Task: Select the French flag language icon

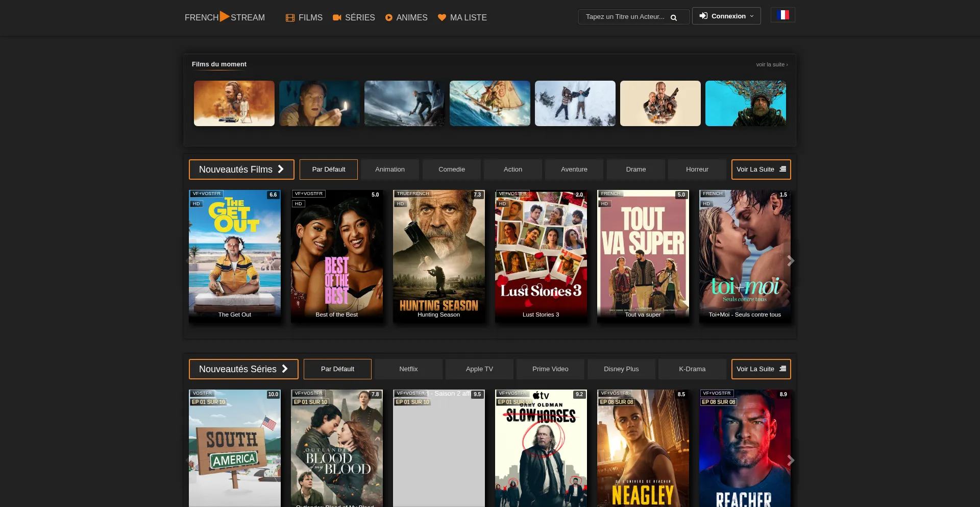Action: (x=783, y=15)
